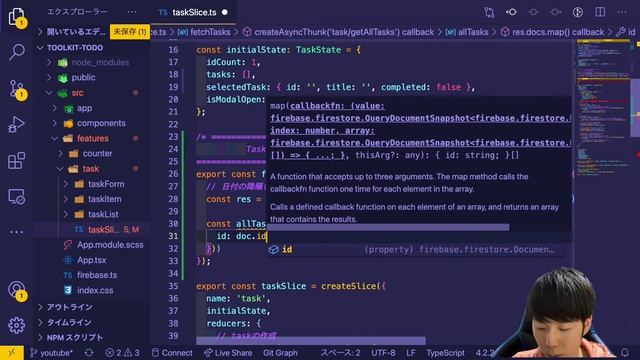Click the editor horizontal scrollbar
This screenshot has height=360, width=640.
tap(311, 340)
